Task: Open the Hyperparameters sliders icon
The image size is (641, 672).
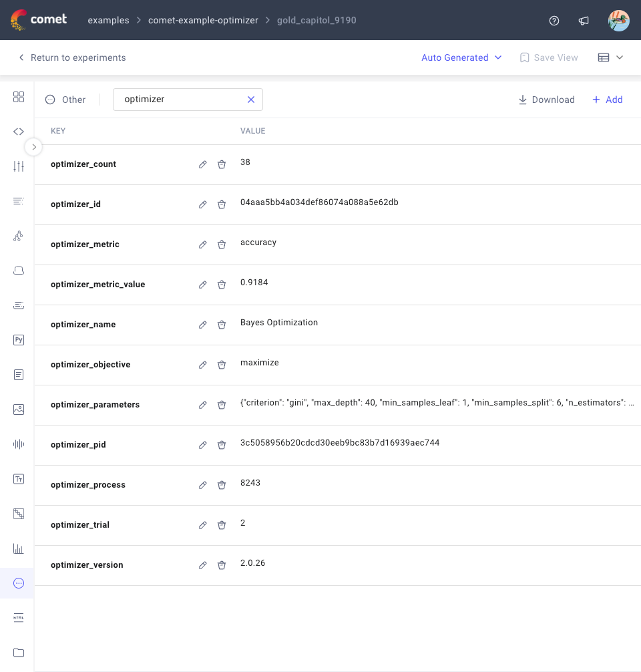Action: (19, 166)
